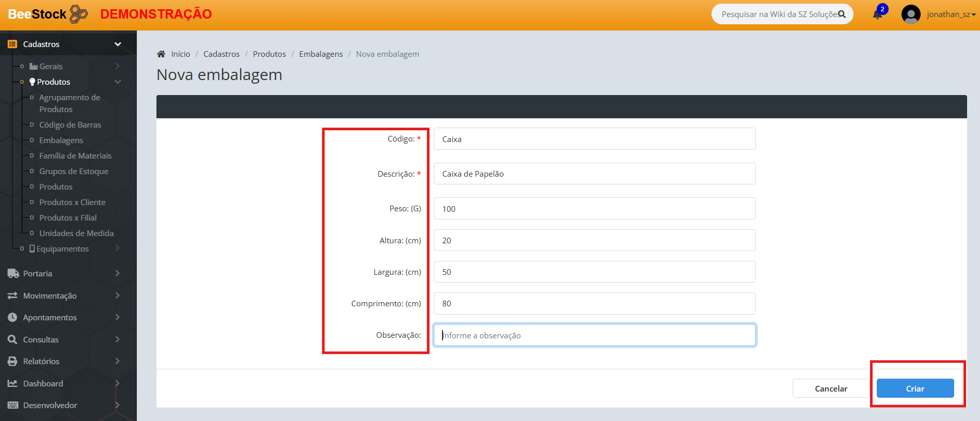
Task: Open Unidades de Medida in sidebar
Action: [x=76, y=233]
